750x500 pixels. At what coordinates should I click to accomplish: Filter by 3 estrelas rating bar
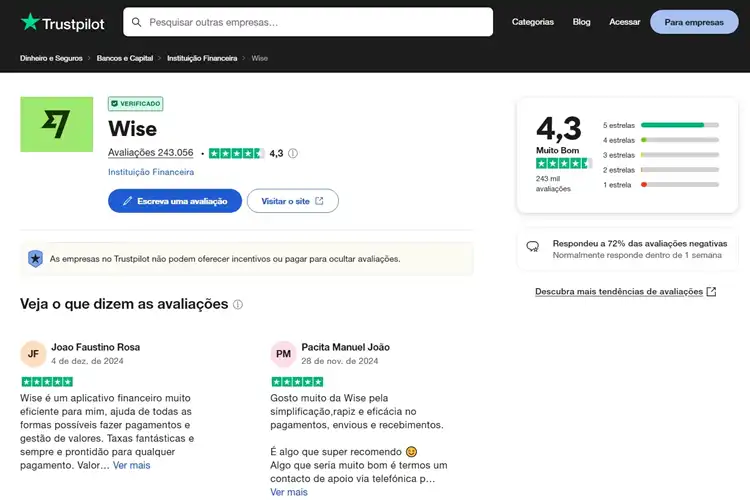(x=661, y=155)
